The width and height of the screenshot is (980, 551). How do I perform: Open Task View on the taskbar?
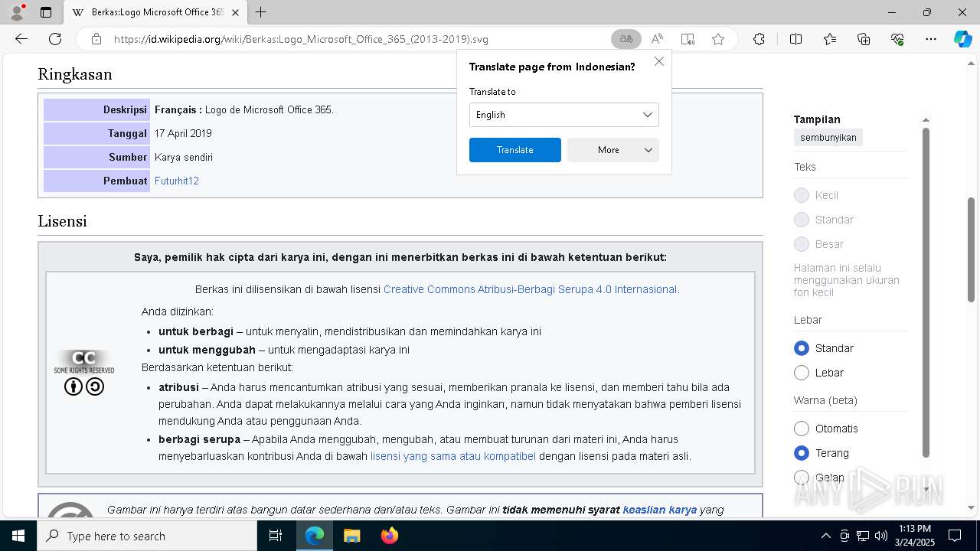pyautogui.click(x=276, y=536)
